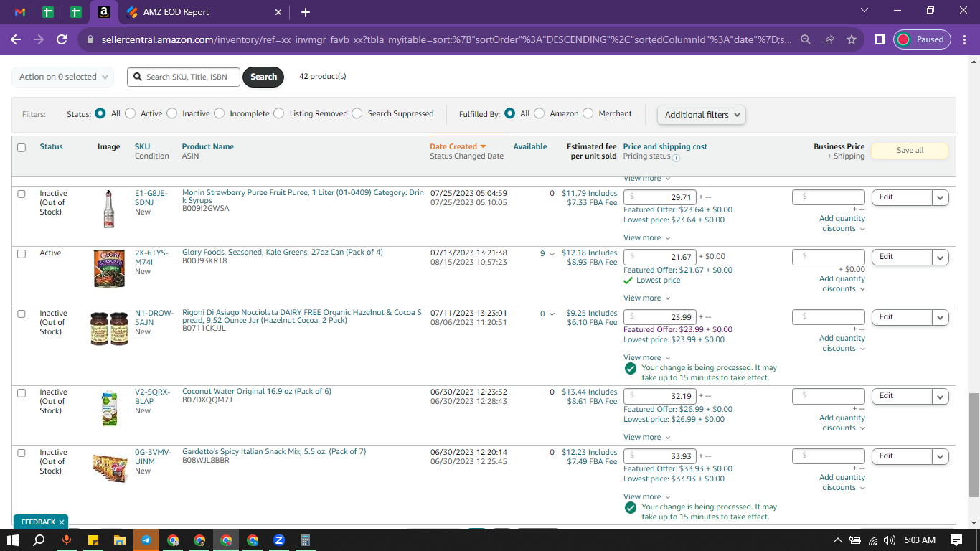This screenshot has height=551, width=980.
Task: Dismiss the Feedback tab with its X
Action: click(x=62, y=522)
